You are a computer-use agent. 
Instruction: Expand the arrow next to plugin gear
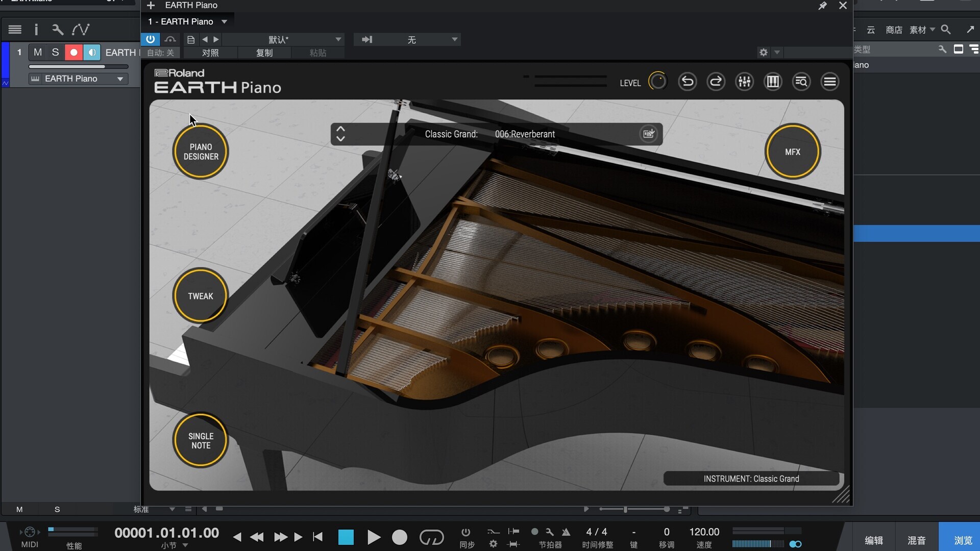click(x=777, y=52)
